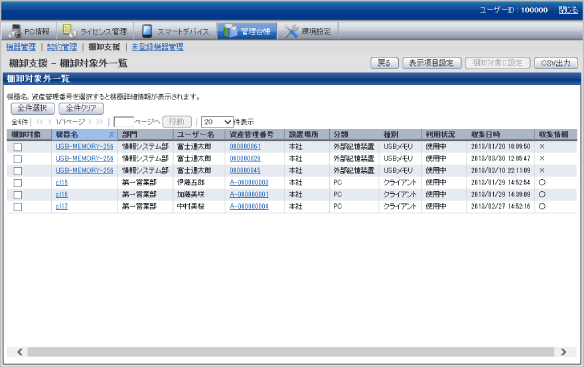This screenshot has height=367, width=584.
Task: Go to next page arrow
Action: coord(90,122)
